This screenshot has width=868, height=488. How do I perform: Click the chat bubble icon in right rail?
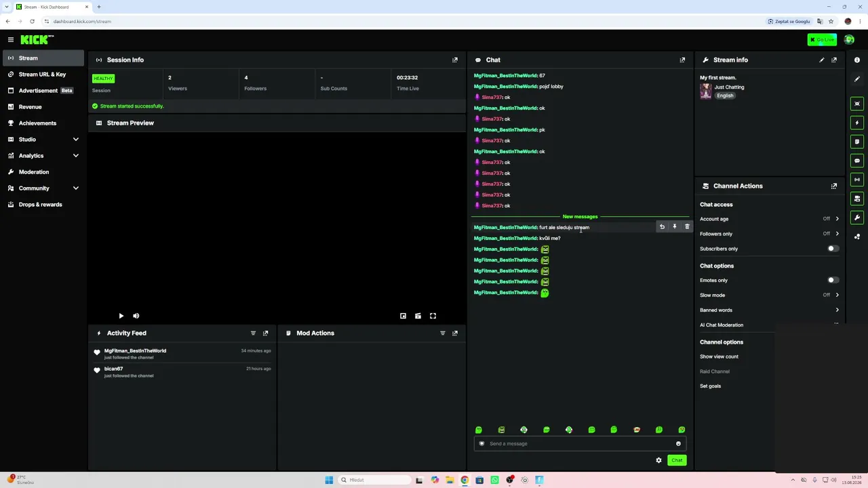point(857,161)
